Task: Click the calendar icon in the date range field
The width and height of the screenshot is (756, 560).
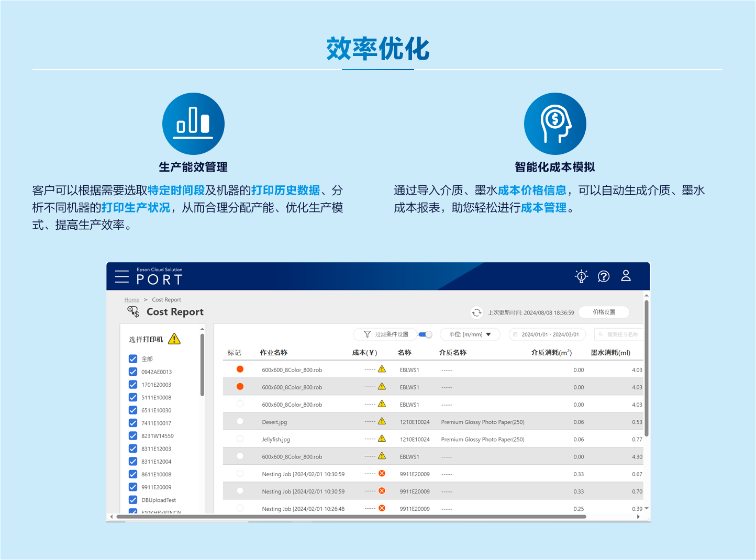Action: 515,334
